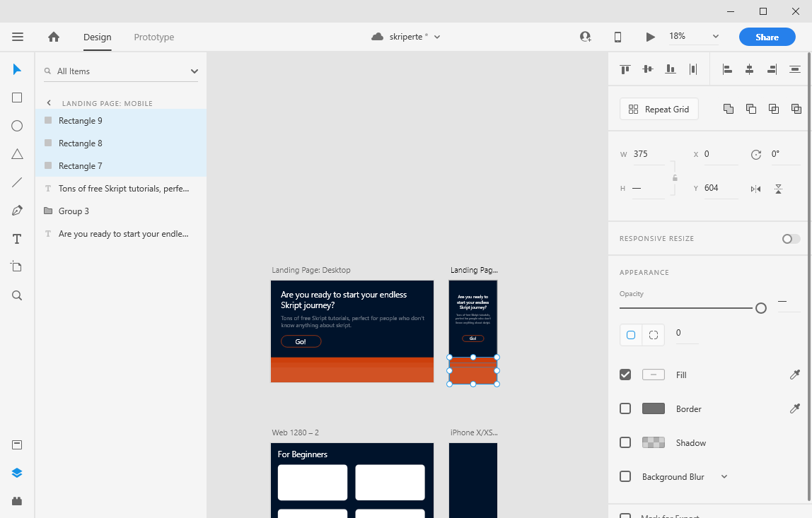Image resolution: width=812 pixels, height=518 pixels.
Task: Flip selection vertically
Action: click(778, 189)
